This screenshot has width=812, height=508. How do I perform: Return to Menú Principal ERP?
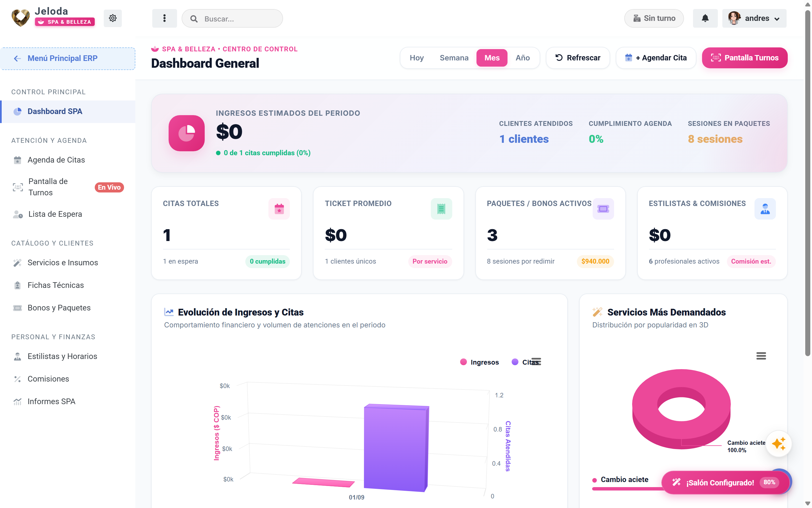(x=68, y=58)
